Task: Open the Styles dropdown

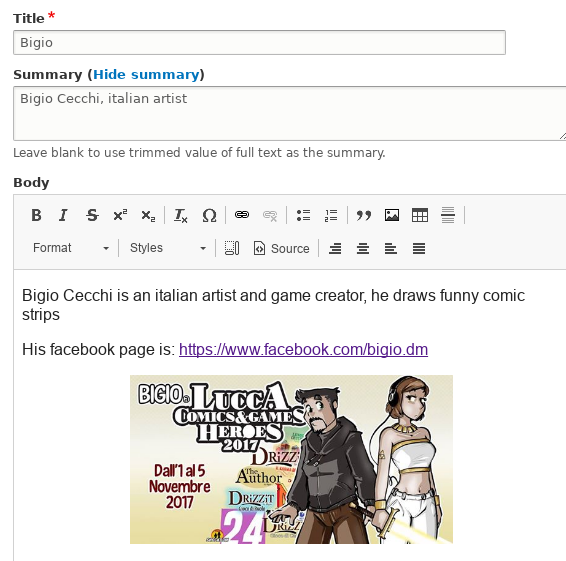Action: click(x=168, y=248)
